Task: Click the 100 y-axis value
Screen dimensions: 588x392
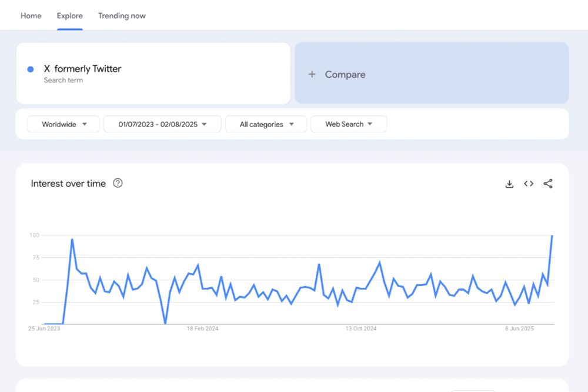Action: click(x=34, y=235)
